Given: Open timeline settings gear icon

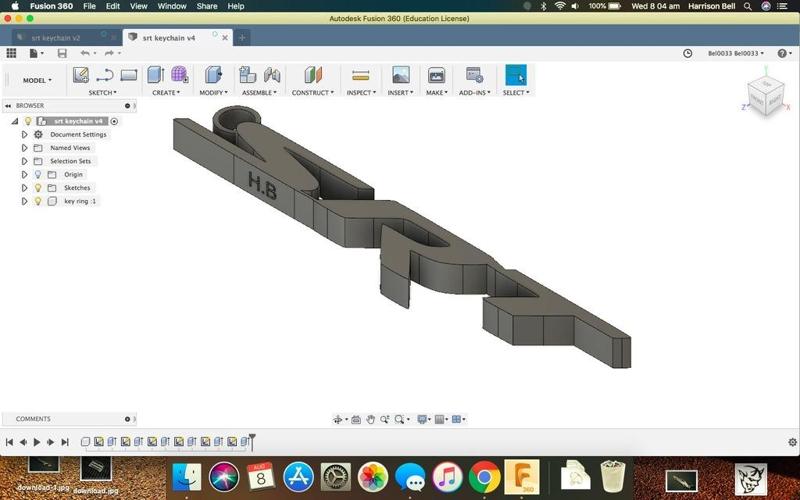Looking at the screenshot, I should click(792, 442).
